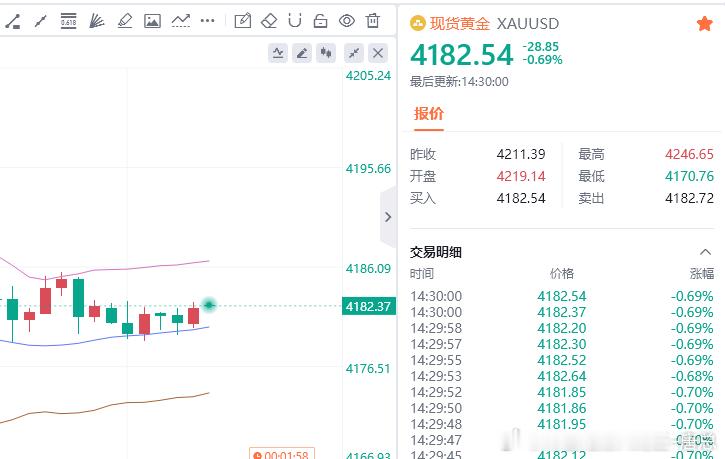The height and width of the screenshot is (459, 725).
Task: Toggle magnet snap mode
Action: 295,21
